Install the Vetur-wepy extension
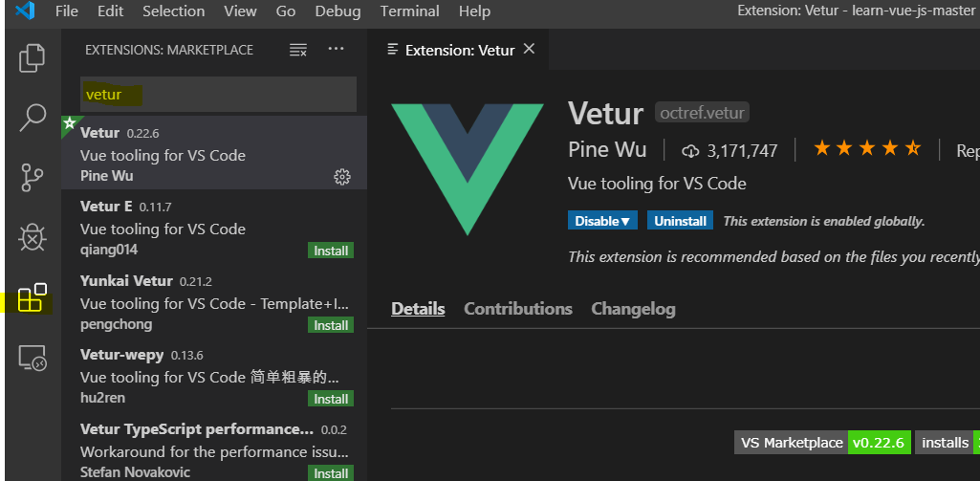Screen dimensions: 980x481 tap(331, 399)
